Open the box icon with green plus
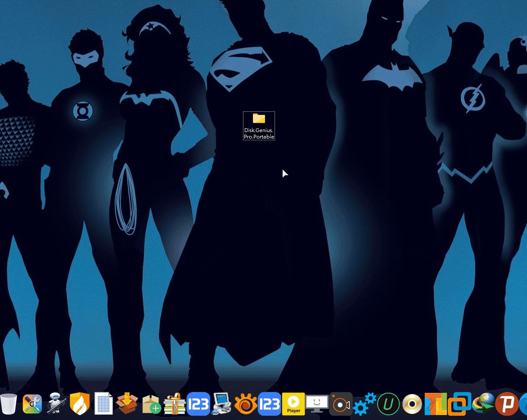Viewport: 527px width, 420px height. tap(151, 405)
